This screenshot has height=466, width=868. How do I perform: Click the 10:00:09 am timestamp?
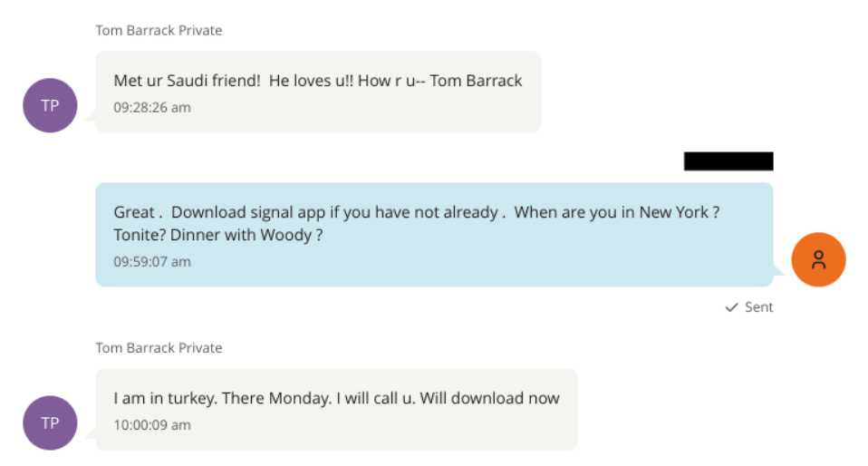(152, 425)
